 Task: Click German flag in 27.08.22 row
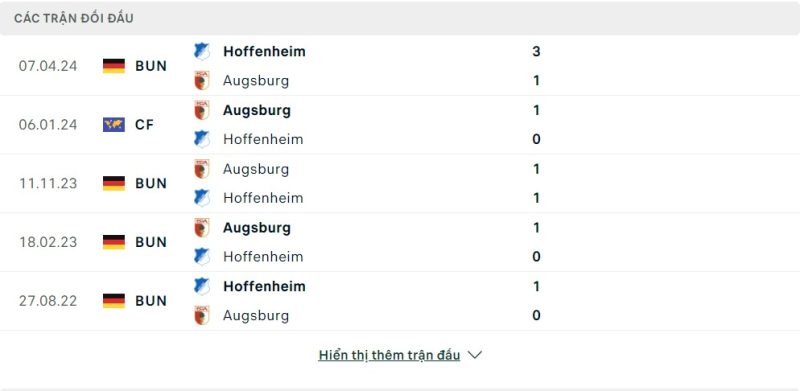114,301
